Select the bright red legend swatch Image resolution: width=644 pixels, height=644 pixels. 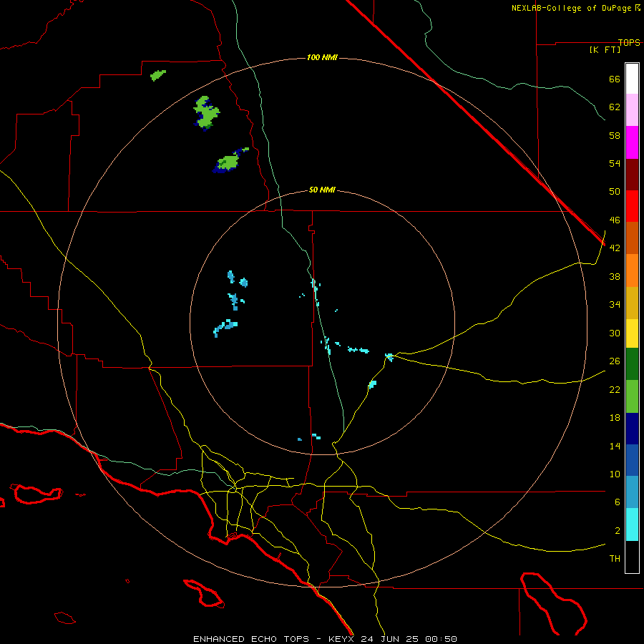point(632,206)
